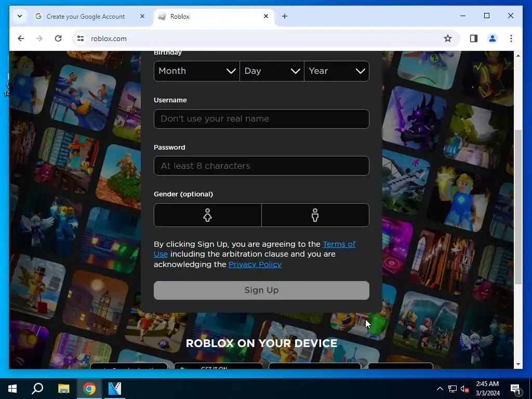Click the blue video editor taskbar icon
The image size is (532, 399).
point(115,389)
